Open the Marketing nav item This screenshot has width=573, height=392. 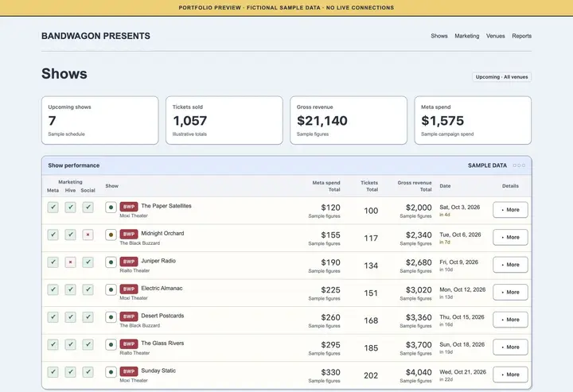pos(466,36)
